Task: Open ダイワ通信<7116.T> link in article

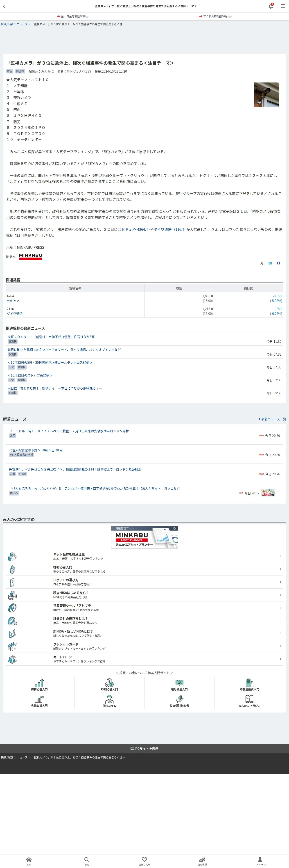Action: (x=170, y=229)
